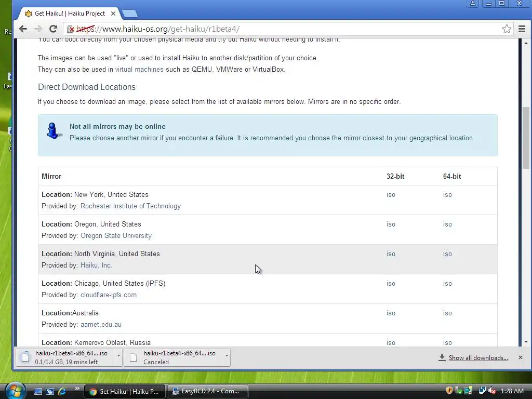
Task: Click the browser forward arrow
Action: (38, 29)
